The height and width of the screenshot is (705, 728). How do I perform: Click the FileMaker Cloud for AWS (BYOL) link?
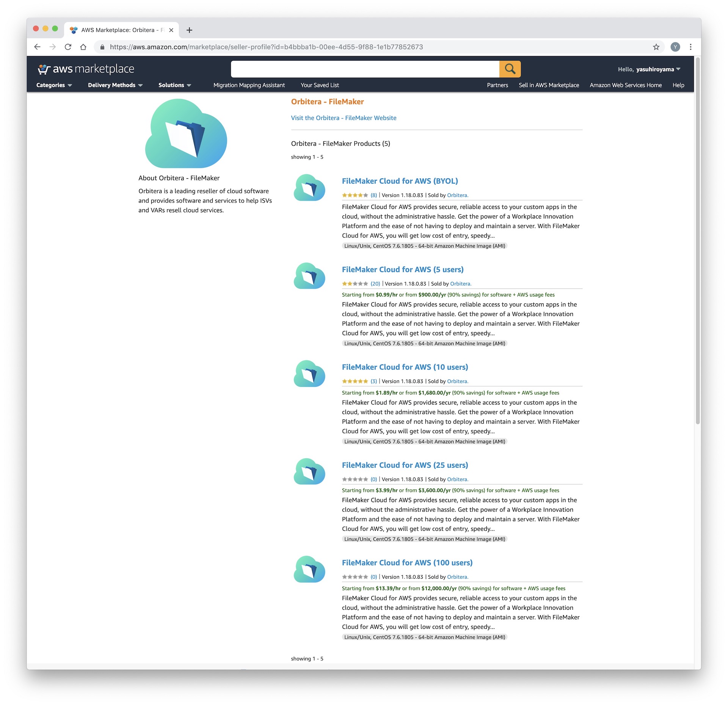coord(400,179)
